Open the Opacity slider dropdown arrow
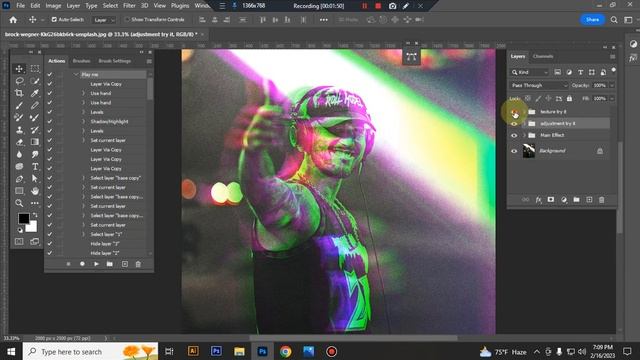The image size is (640, 360). tap(612, 85)
